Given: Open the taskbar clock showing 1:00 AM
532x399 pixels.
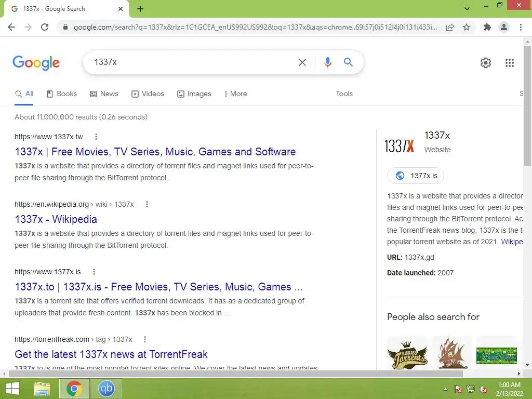Looking at the screenshot, I should pos(509,389).
